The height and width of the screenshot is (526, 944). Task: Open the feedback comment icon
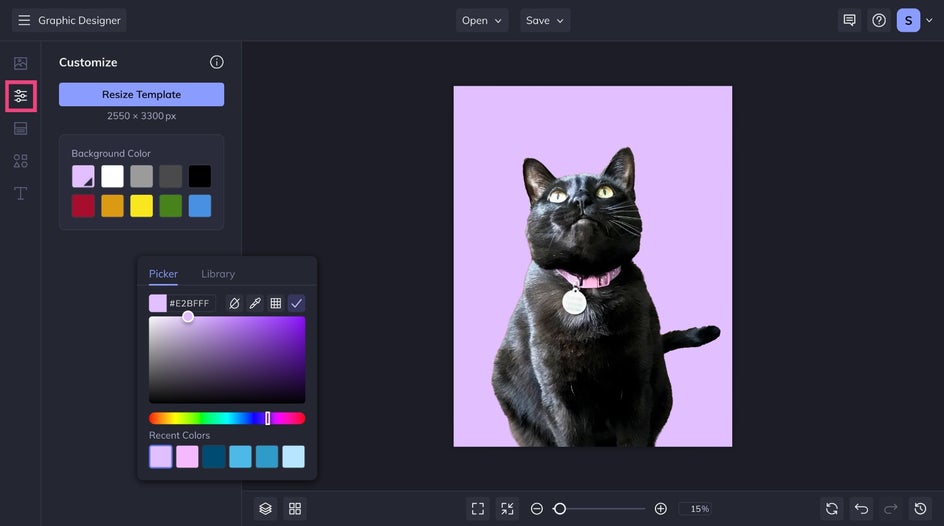point(849,20)
